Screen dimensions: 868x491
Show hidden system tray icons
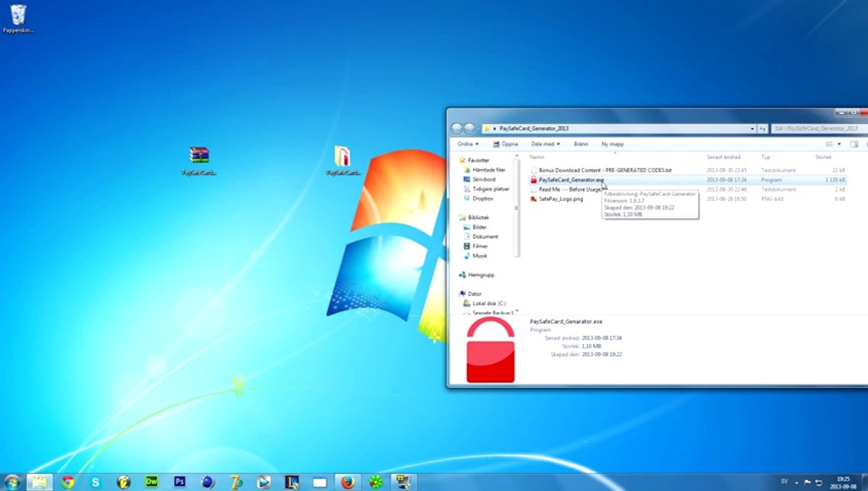pos(796,482)
